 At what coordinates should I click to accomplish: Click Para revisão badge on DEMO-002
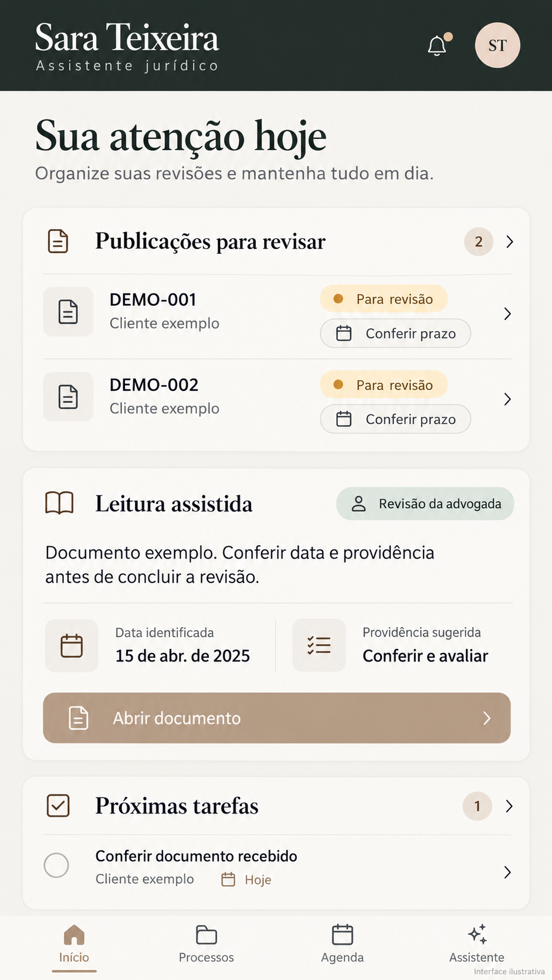click(x=384, y=384)
